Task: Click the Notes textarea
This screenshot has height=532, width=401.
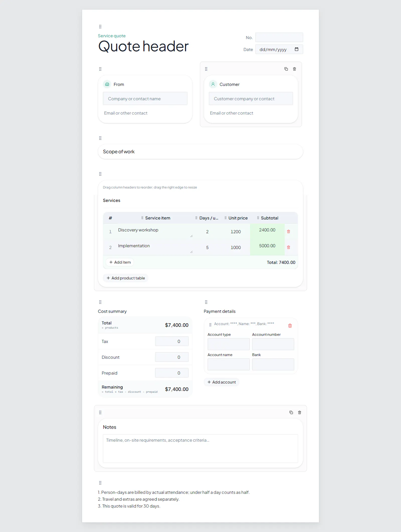Action: 200,448
